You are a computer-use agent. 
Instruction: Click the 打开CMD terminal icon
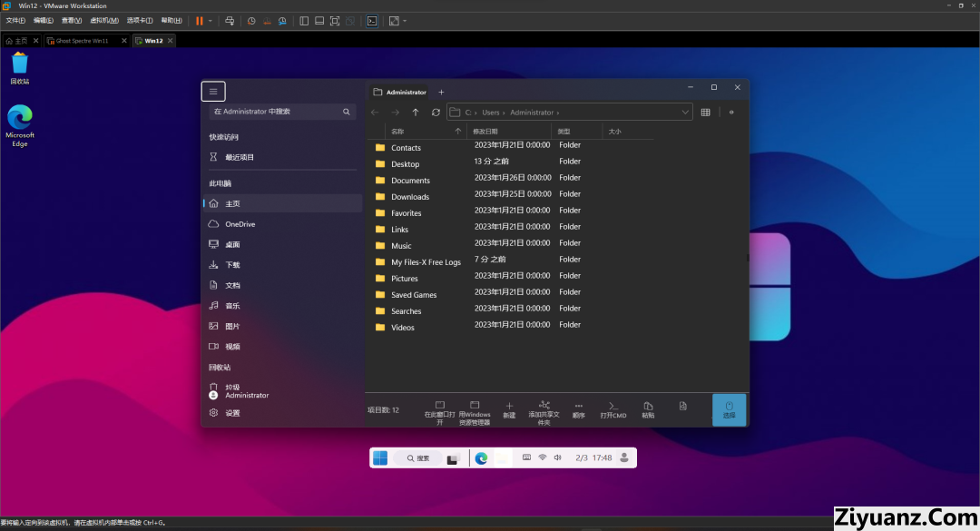(612, 409)
